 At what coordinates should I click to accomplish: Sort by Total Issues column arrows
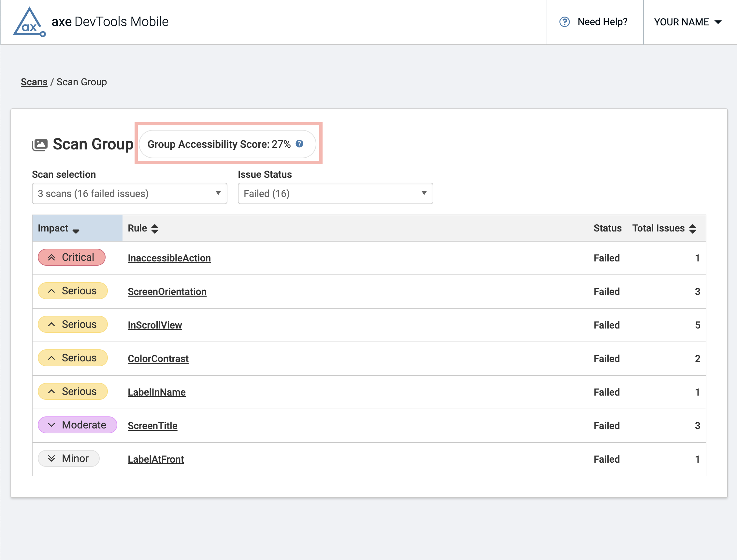(693, 229)
